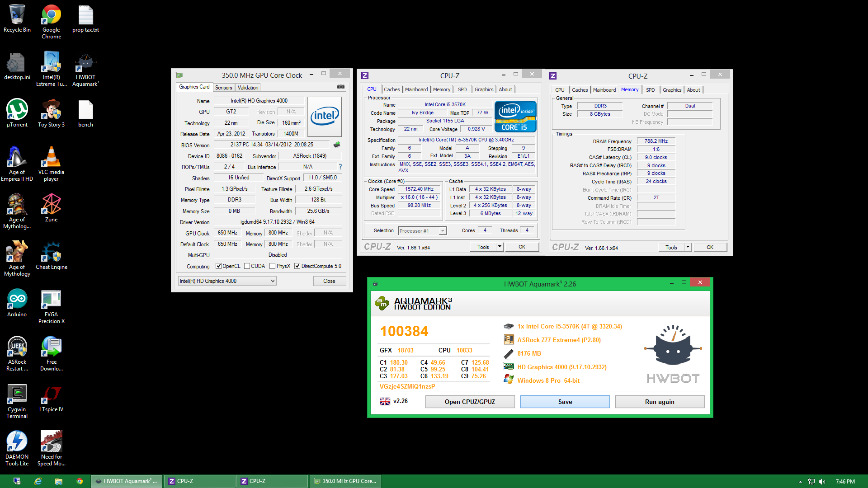Launch the LTspice IV shortcut
Viewport: 868px width, 488px height.
pyautogui.click(x=51, y=398)
